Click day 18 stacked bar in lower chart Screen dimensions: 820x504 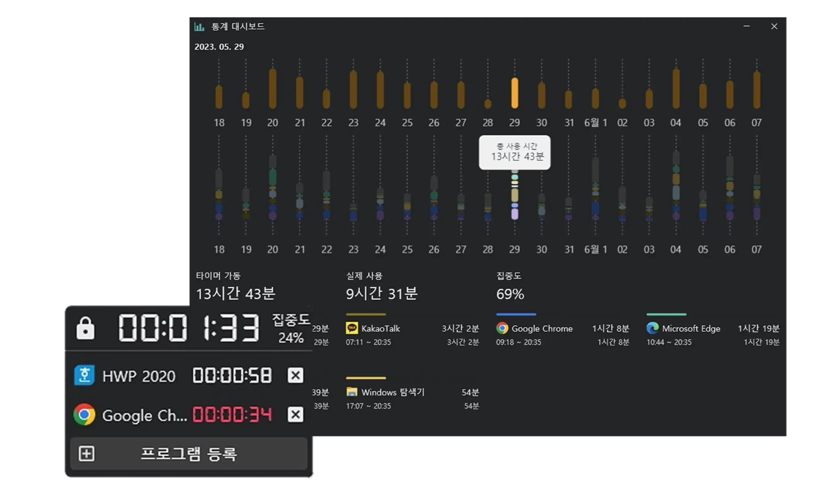(219, 194)
